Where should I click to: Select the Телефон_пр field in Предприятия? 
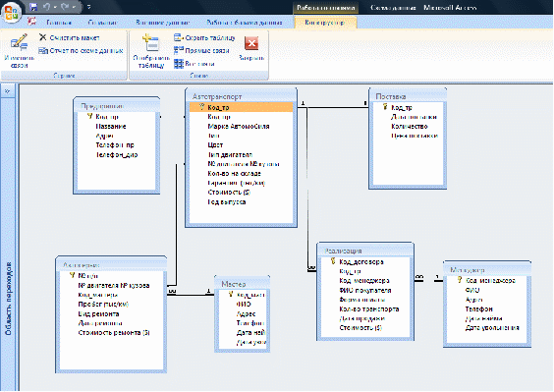click(115, 145)
